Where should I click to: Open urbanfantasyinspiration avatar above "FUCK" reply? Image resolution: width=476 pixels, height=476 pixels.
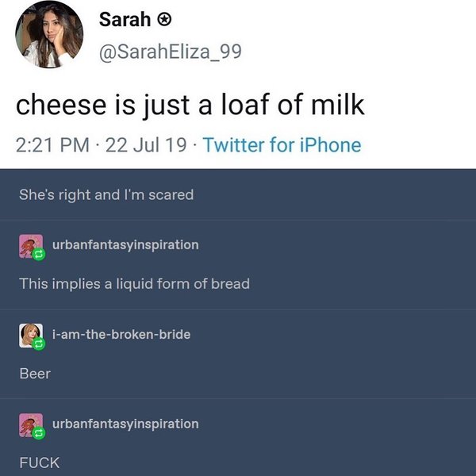click(x=29, y=424)
